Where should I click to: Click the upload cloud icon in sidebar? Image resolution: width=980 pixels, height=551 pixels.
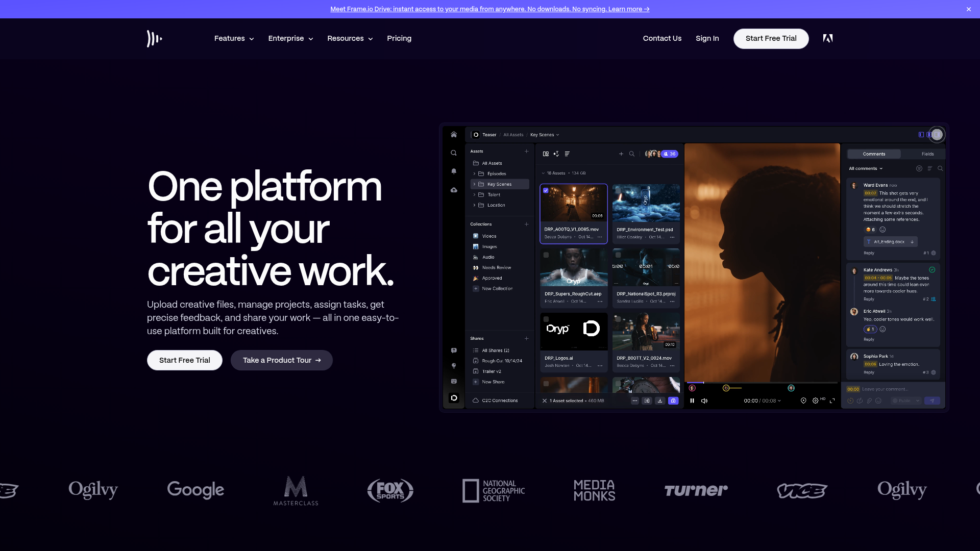tap(454, 189)
